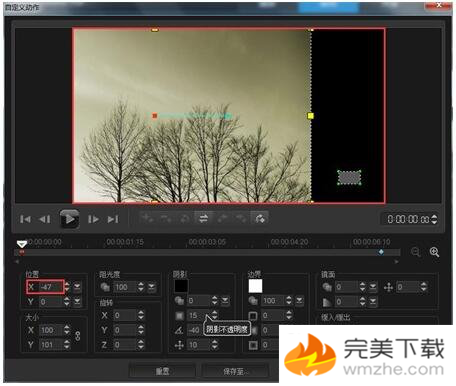Click the shadow angle icon
The height and width of the screenshot is (386, 456).
(179, 330)
